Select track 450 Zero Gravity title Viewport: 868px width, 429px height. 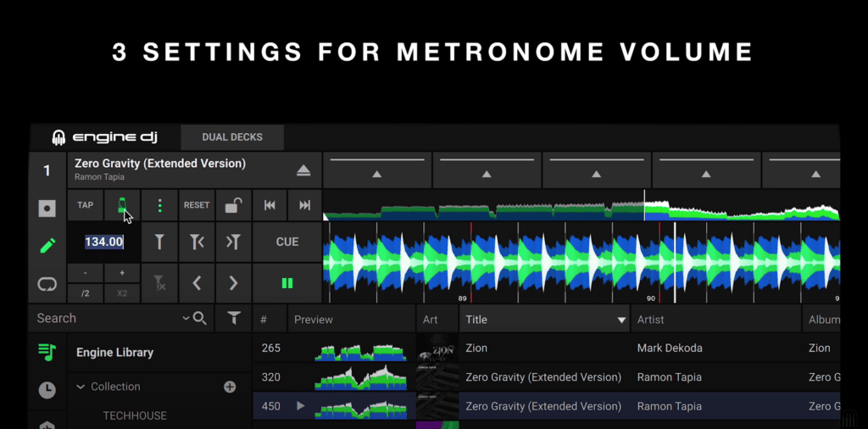(543, 406)
